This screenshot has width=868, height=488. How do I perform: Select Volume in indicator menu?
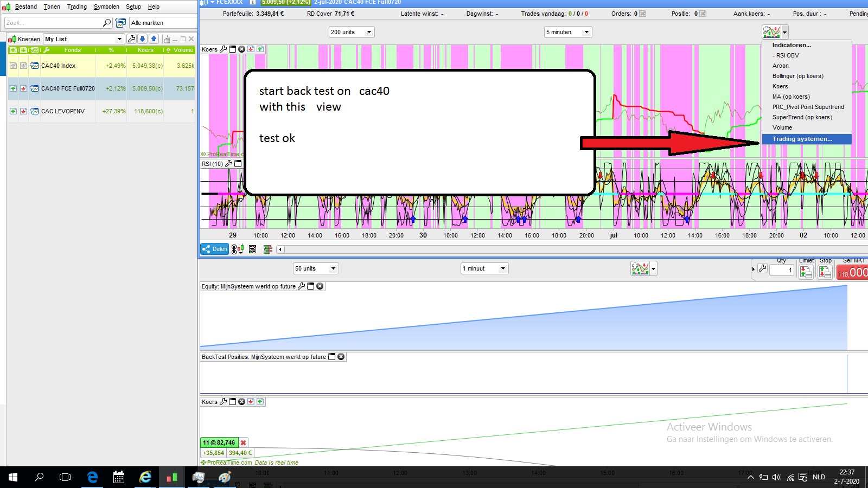[x=782, y=127]
